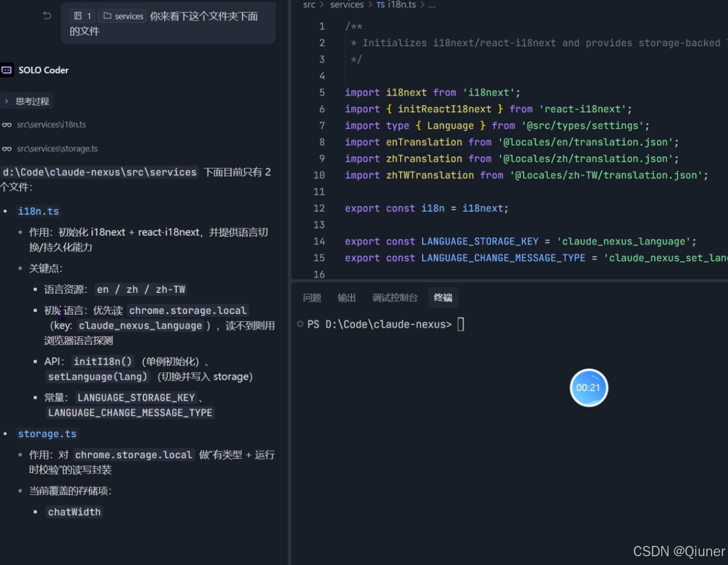The image size is (728, 565).
Task: Open the src\services\i18n.ts file reference
Action: (x=51, y=125)
